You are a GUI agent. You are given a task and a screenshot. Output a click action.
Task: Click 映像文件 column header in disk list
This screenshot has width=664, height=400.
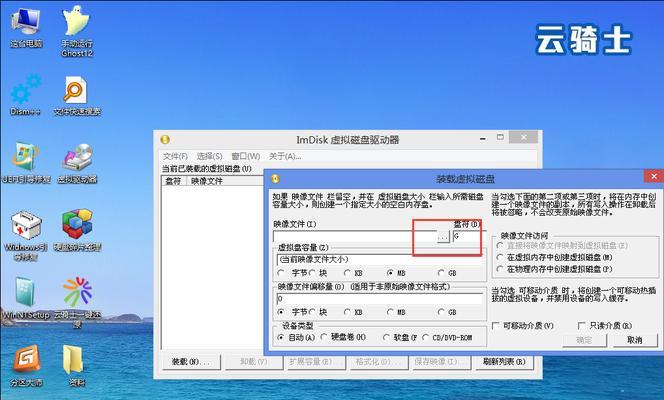[x=224, y=181]
